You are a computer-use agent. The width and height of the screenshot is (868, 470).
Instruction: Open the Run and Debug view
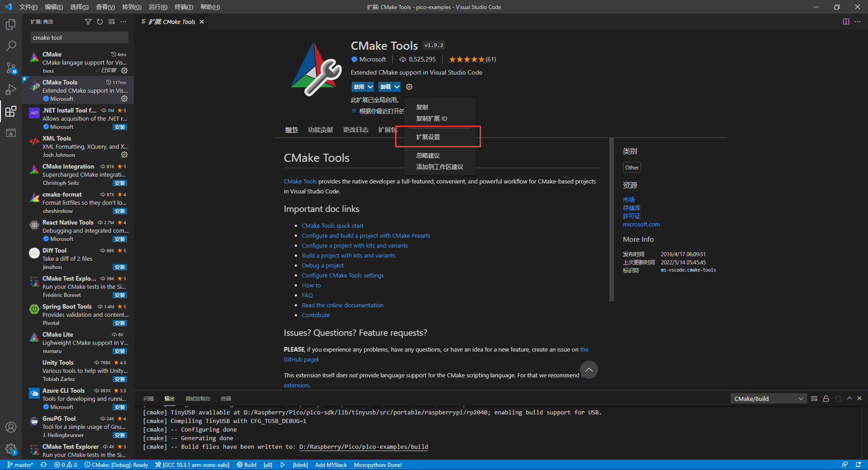point(11,89)
